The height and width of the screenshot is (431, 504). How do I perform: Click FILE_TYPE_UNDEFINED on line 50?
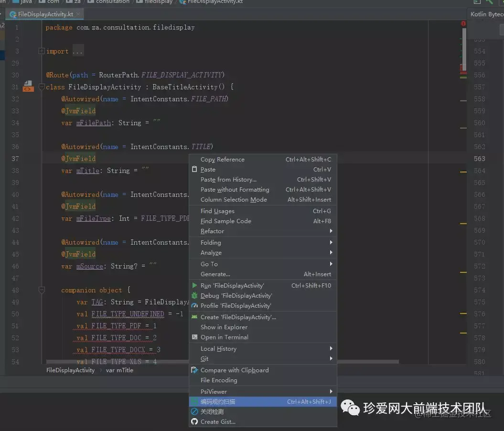point(128,313)
